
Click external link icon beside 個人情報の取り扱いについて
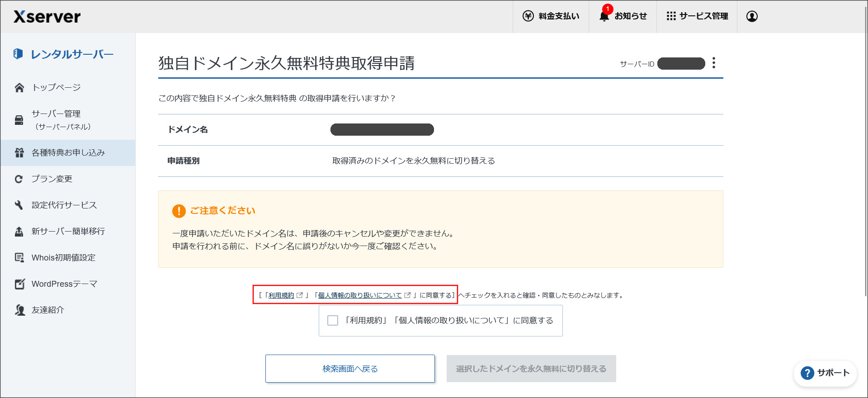pos(407,295)
